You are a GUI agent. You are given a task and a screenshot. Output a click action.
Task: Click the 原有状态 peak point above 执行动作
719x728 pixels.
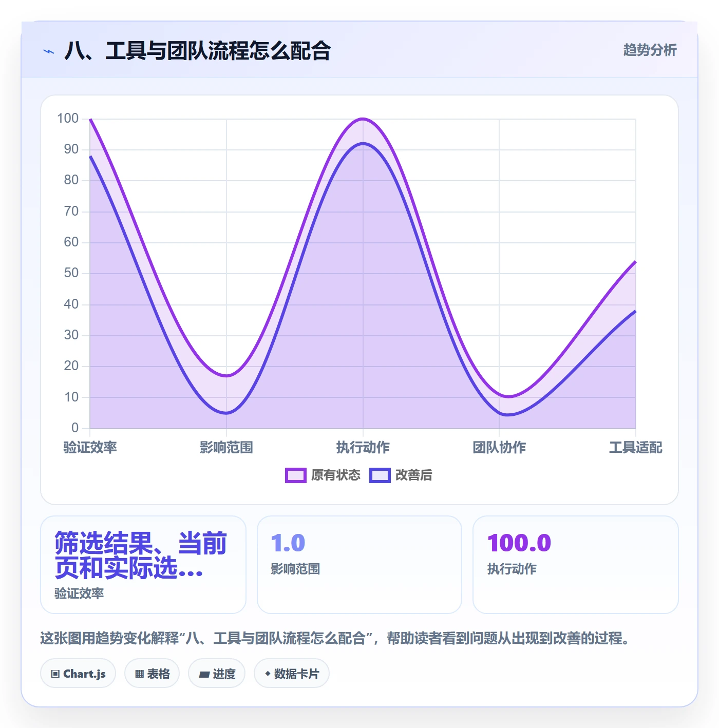(363, 119)
